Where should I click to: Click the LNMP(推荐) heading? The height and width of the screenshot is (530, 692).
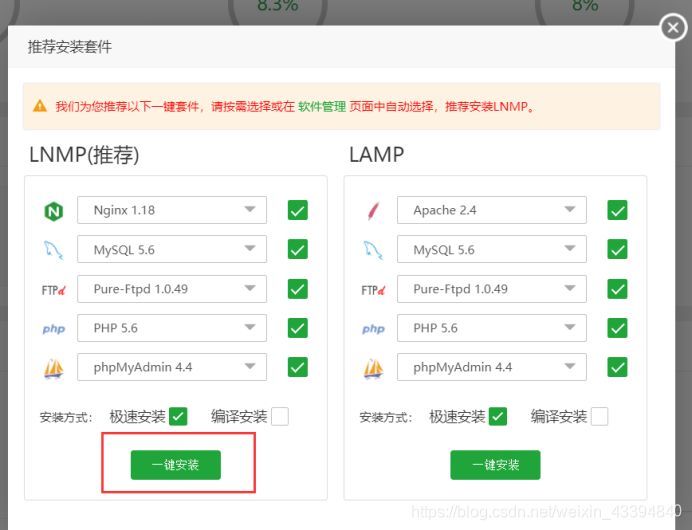tap(84, 155)
